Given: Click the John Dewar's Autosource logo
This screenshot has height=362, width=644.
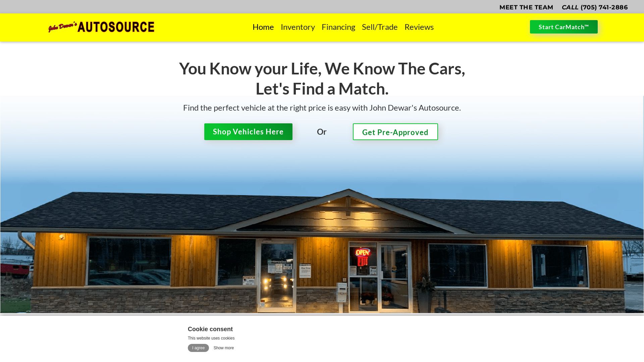Looking at the screenshot, I should 101,26.
